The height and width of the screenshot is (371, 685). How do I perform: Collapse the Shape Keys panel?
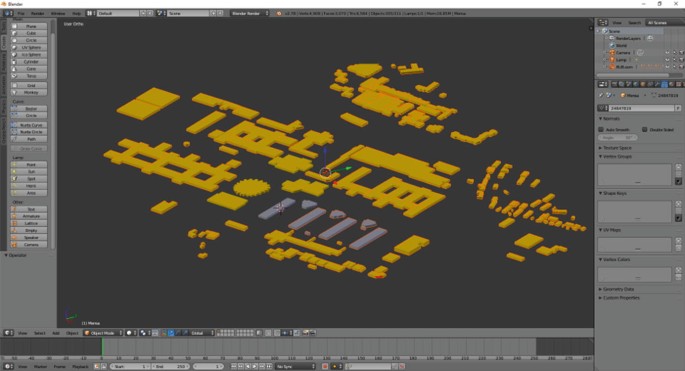click(614, 193)
